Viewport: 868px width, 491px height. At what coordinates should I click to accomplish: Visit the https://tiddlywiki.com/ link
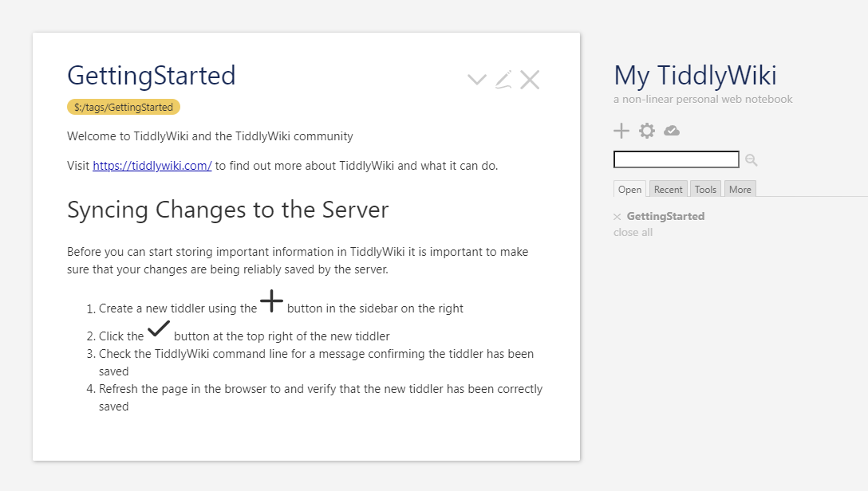tap(152, 166)
